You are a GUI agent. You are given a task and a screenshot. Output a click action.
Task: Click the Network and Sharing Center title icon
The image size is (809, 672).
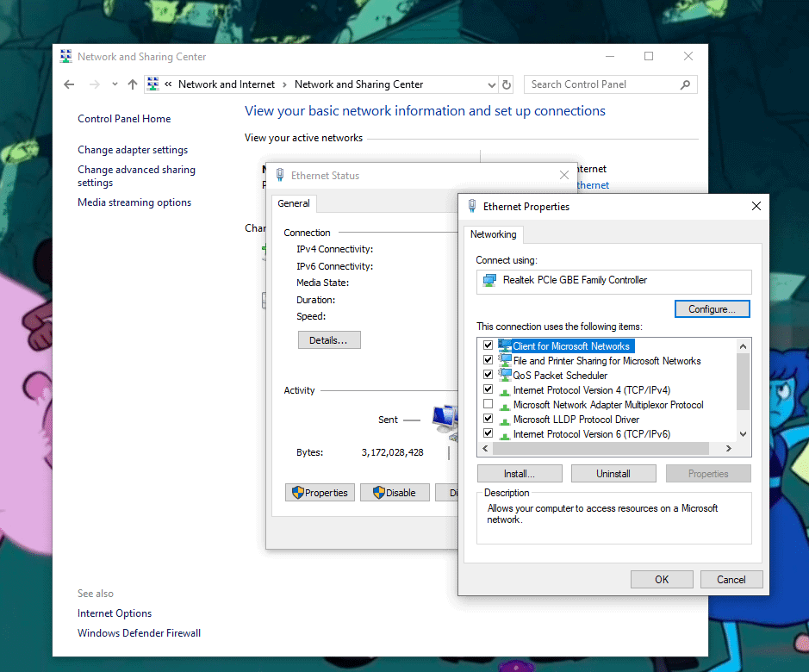tap(66, 56)
